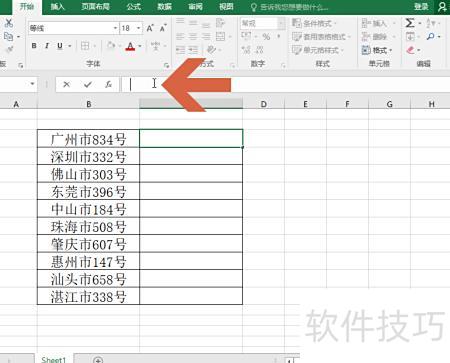
Task: Add a new sheet with plus button
Action: tap(98, 360)
